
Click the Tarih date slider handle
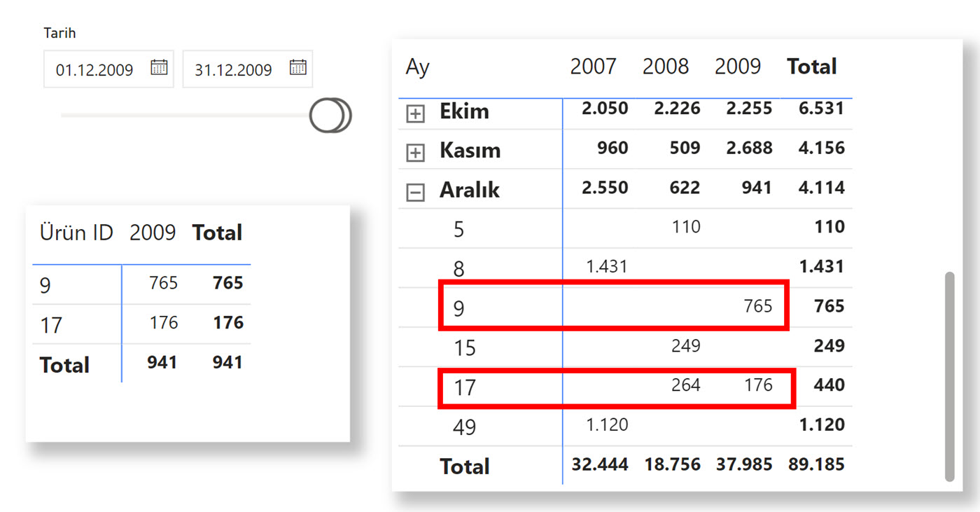(330, 116)
